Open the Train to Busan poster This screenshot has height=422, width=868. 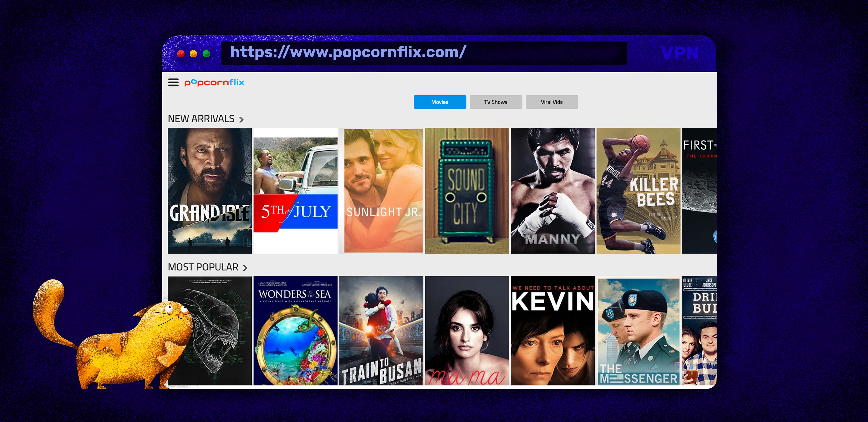[381, 331]
